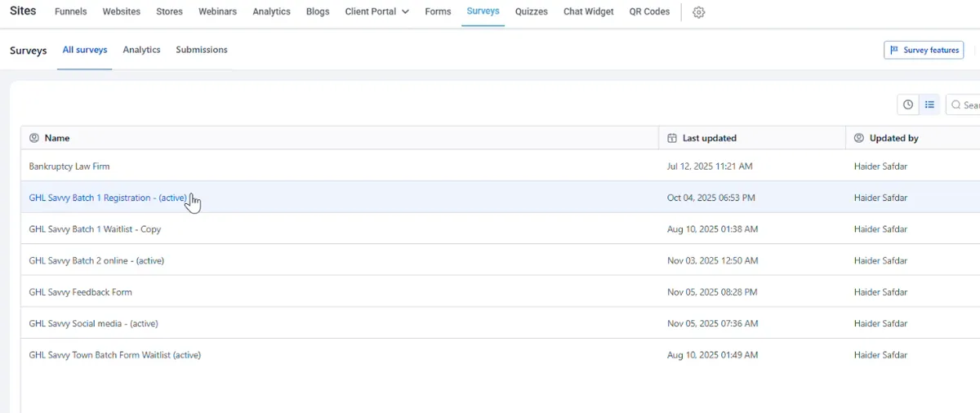980x413 pixels.
Task: Open the Webinars tab
Action: [x=217, y=11]
